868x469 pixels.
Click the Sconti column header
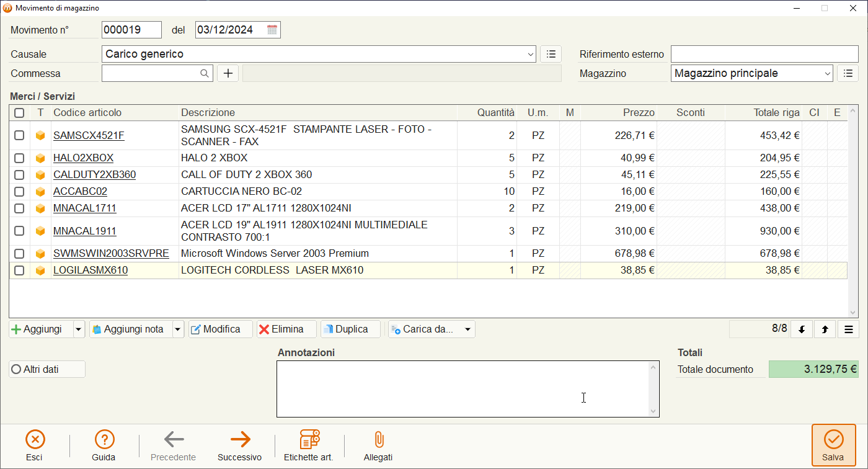coord(691,113)
